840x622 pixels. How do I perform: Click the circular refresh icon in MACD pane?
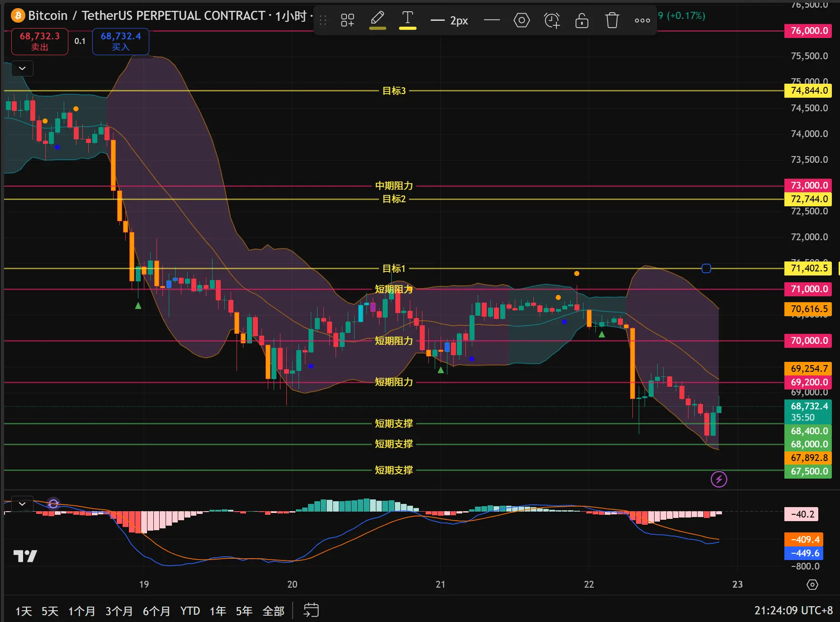coord(53,503)
